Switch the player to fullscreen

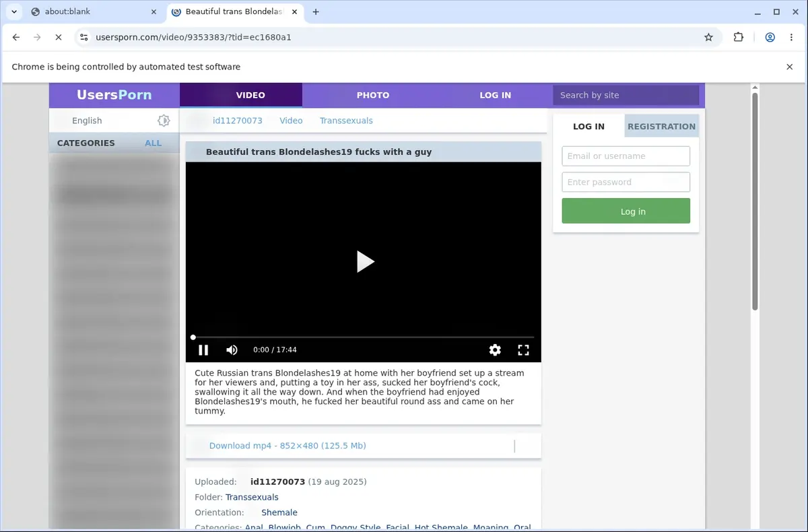523,350
